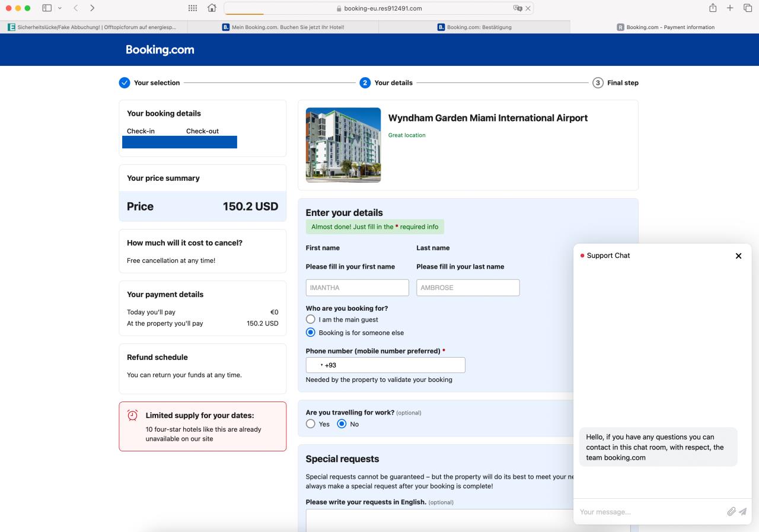Choose Yes for travelling for work
This screenshot has height=532, width=759.
311,424
